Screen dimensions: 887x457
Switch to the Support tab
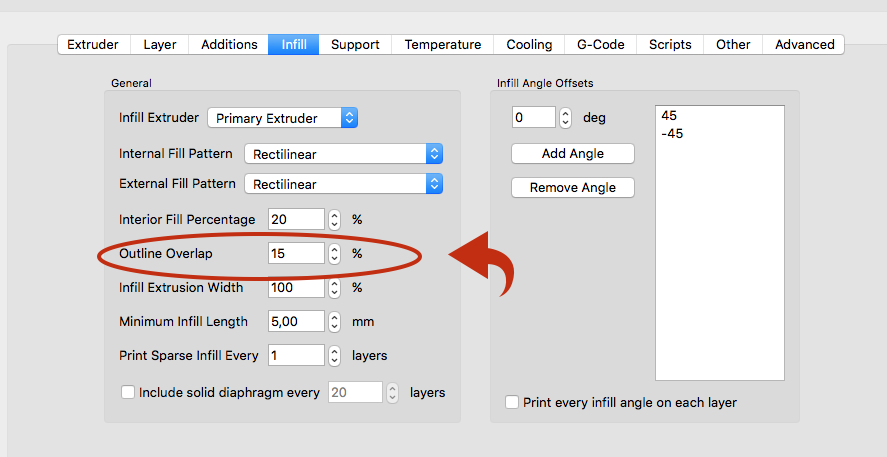(355, 45)
